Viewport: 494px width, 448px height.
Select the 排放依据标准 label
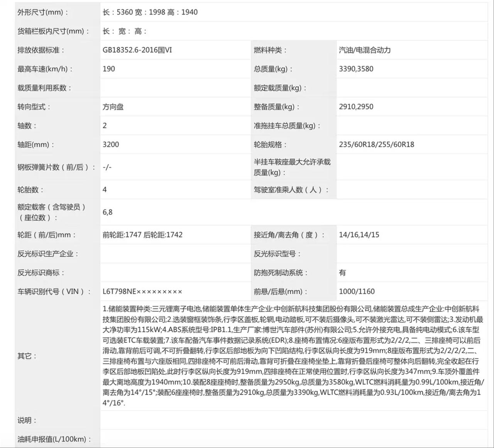pos(41,50)
